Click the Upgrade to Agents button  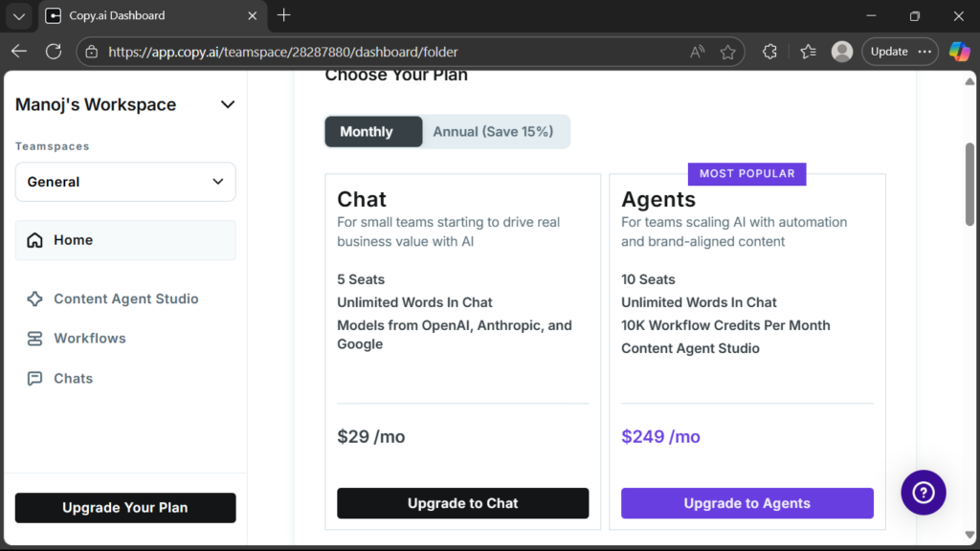[x=746, y=503]
